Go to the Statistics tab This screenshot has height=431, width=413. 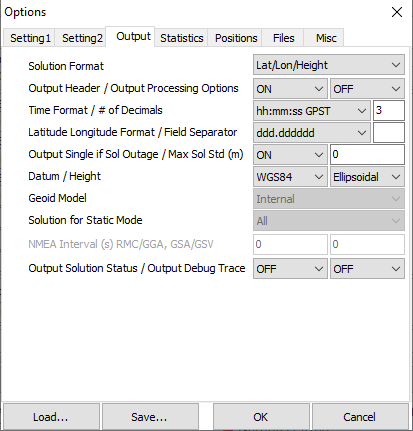point(181,38)
